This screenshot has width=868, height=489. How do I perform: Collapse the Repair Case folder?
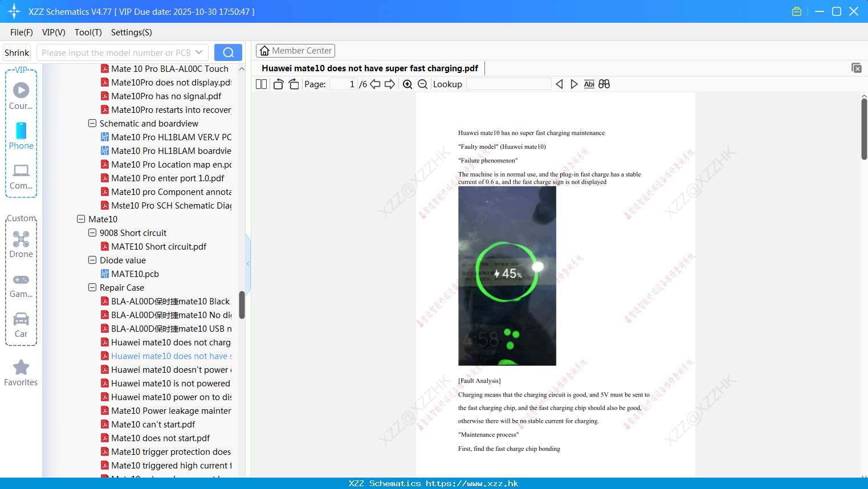[x=92, y=287]
